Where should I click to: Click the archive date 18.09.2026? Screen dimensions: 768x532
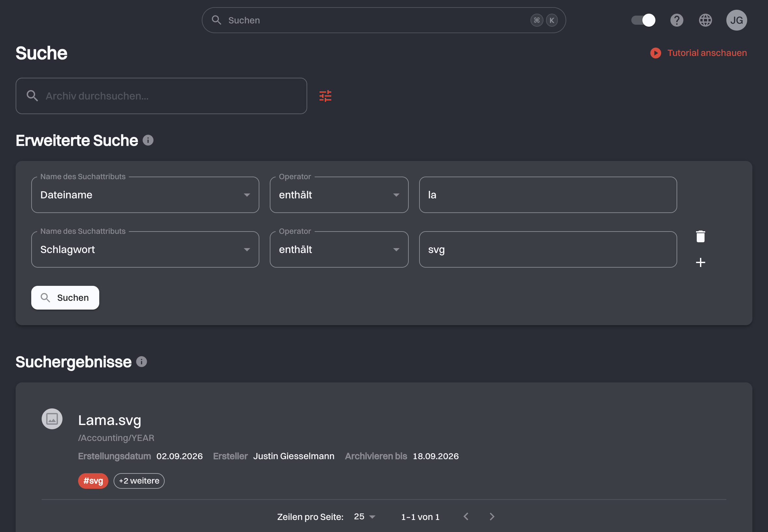coord(435,456)
